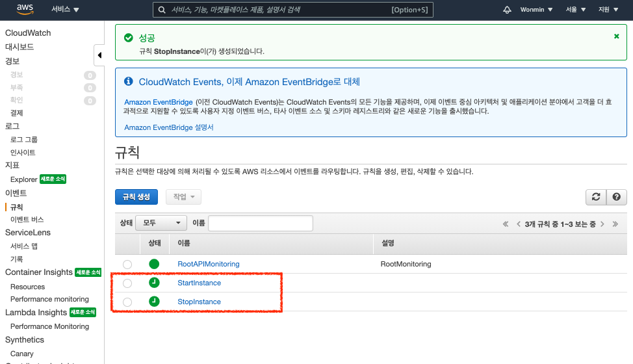The height and width of the screenshot is (364, 633).
Task: Open Performance Monitoring under Lambda Insights
Action: point(49,326)
